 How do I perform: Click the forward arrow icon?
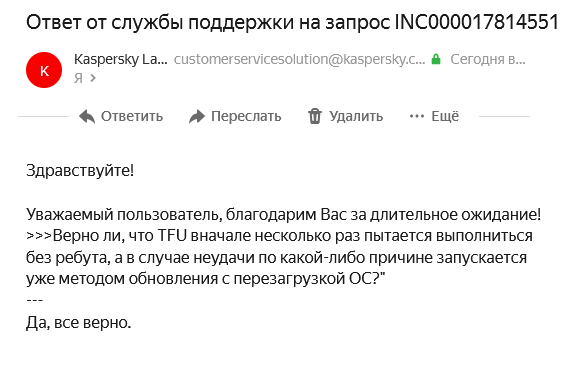[197, 117]
